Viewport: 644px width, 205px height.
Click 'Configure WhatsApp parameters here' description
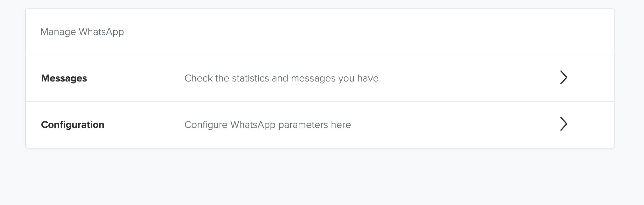coord(268,125)
